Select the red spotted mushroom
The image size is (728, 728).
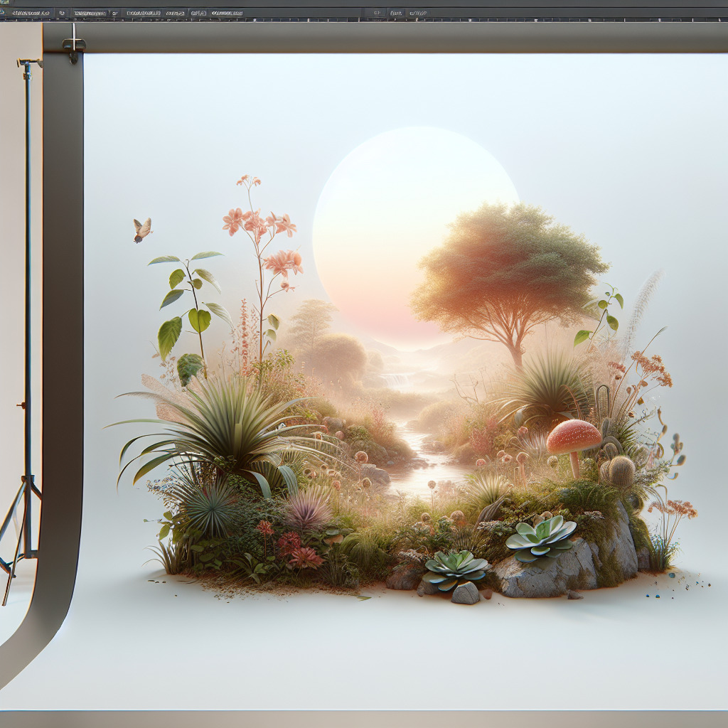click(573, 437)
